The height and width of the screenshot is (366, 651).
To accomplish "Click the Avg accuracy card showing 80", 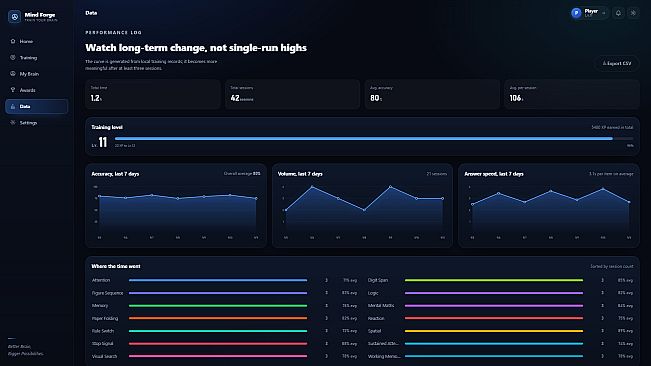I will click(x=432, y=94).
